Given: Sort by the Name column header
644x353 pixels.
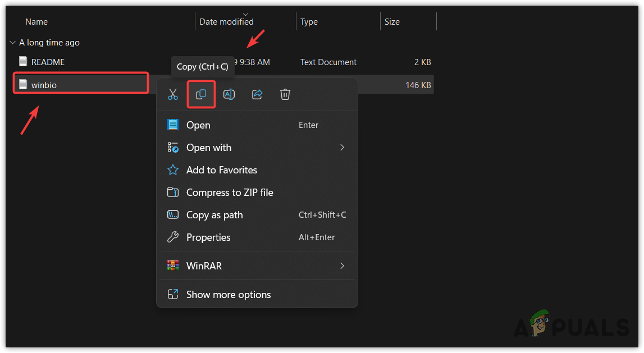Looking at the screenshot, I should 36,22.
